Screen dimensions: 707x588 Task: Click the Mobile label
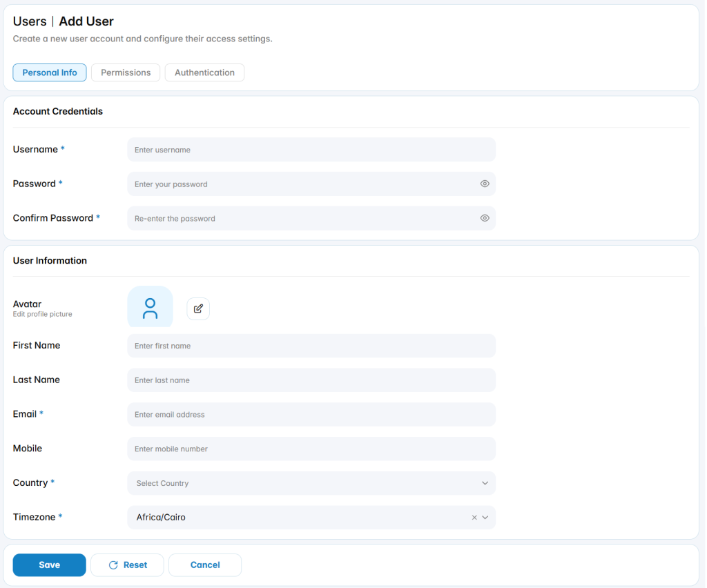point(28,449)
